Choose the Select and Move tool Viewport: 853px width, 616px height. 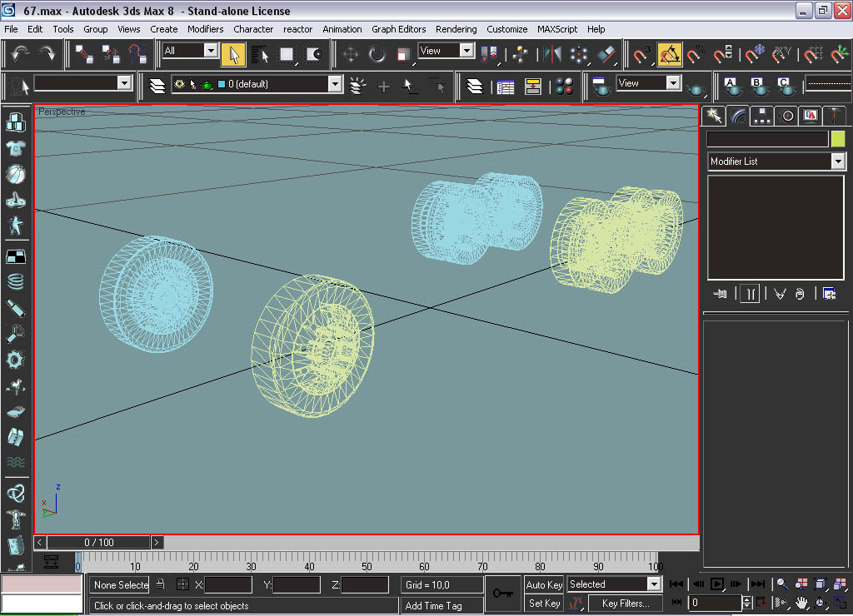(351, 54)
